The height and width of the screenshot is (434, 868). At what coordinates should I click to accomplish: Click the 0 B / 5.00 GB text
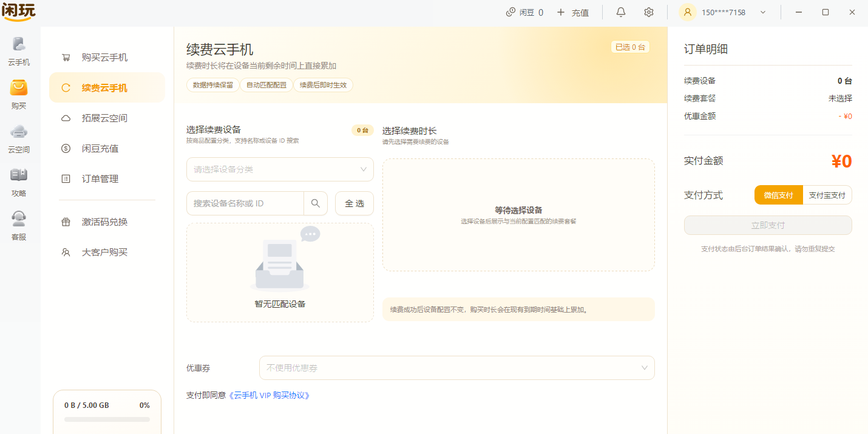(x=87, y=405)
